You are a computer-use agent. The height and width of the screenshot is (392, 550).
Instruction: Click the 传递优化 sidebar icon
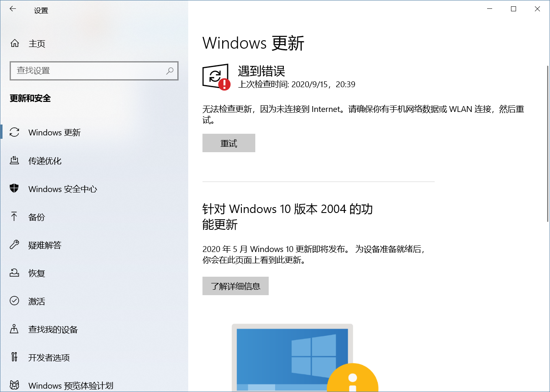[x=14, y=161]
